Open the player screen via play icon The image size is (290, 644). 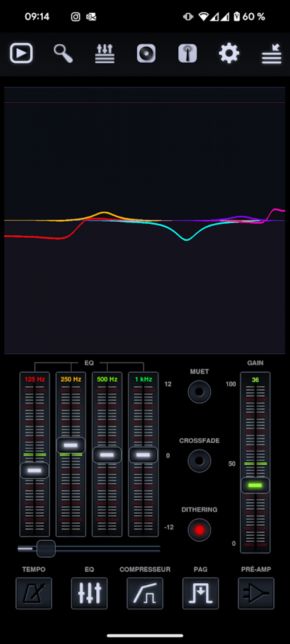click(x=21, y=53)
